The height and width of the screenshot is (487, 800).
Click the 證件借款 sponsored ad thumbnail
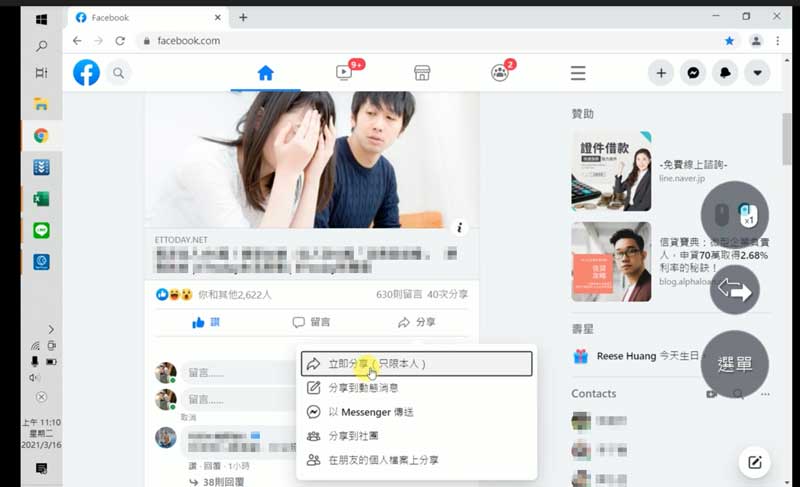pos(611,171)
